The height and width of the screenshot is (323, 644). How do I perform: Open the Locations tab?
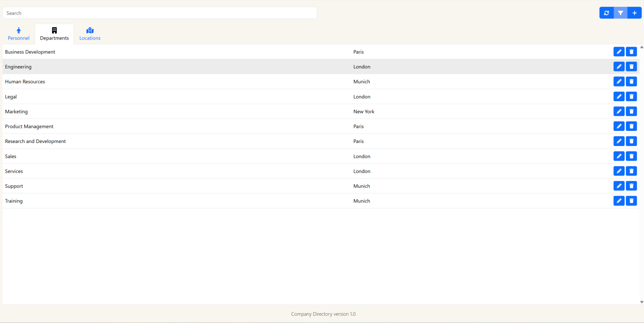tap(90, 34)
